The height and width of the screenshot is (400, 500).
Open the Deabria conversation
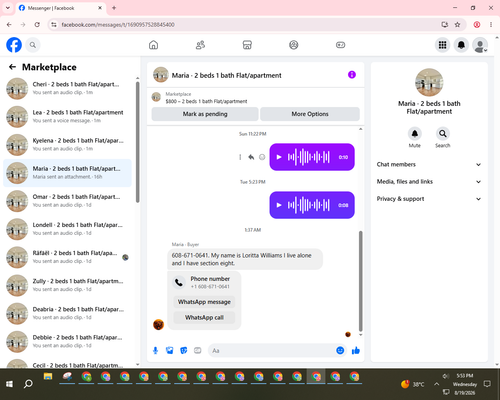[x=68, y=313]
